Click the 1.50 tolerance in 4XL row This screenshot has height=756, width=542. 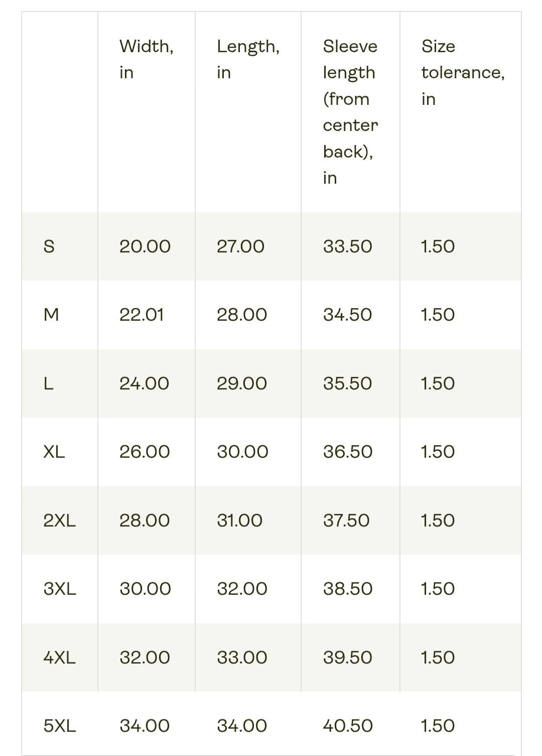pos(438,658)
